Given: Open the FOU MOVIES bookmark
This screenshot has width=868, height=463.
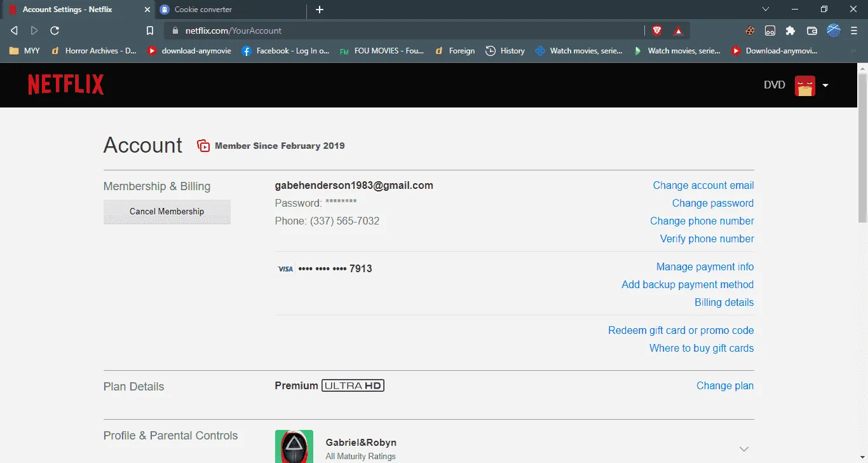Looking at the screenshot, I should coord(382,51).
